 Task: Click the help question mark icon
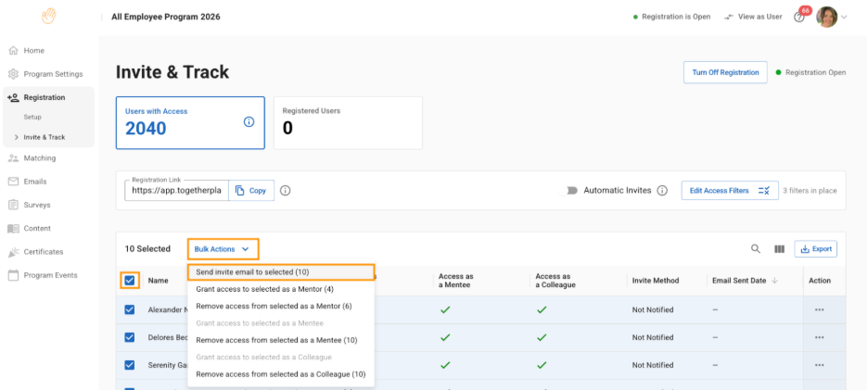pyautogui.click(x=799, y=18)
